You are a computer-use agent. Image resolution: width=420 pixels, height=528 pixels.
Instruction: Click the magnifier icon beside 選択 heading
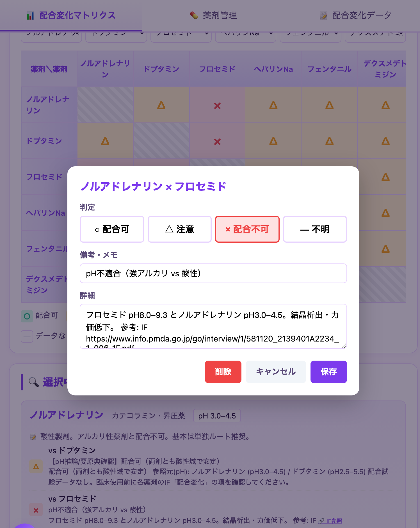[34, 382]
